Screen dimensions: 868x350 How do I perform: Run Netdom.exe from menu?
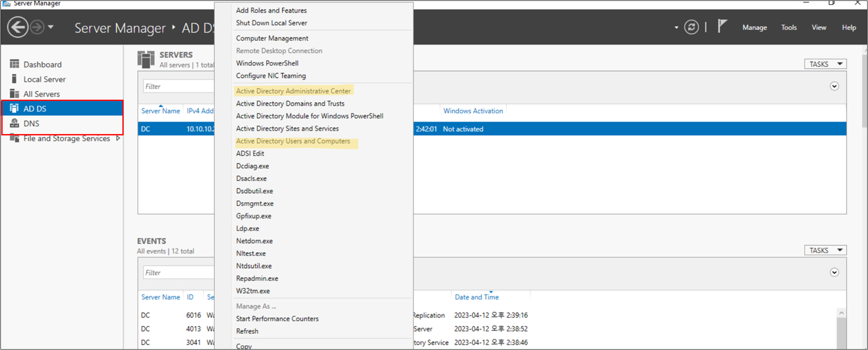point(254,241)
